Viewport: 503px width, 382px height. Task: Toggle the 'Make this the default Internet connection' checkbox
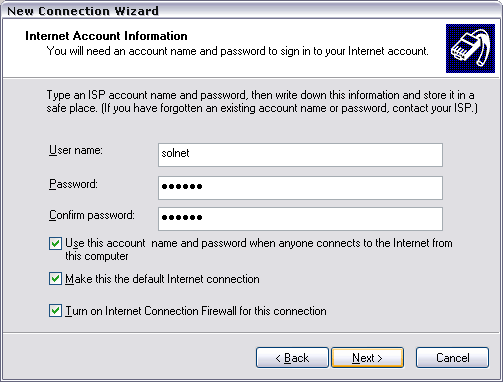coord(55,279)
